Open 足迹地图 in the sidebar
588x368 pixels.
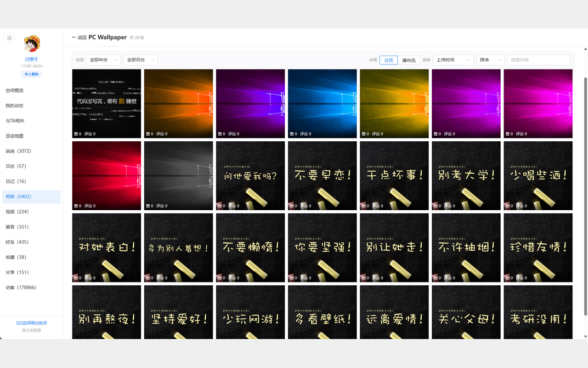pos(31,136)
